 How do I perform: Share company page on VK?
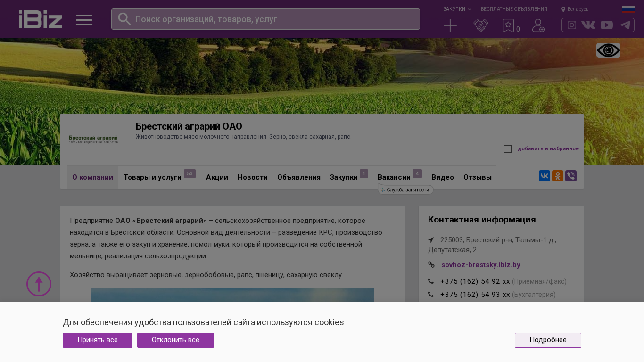545,176
